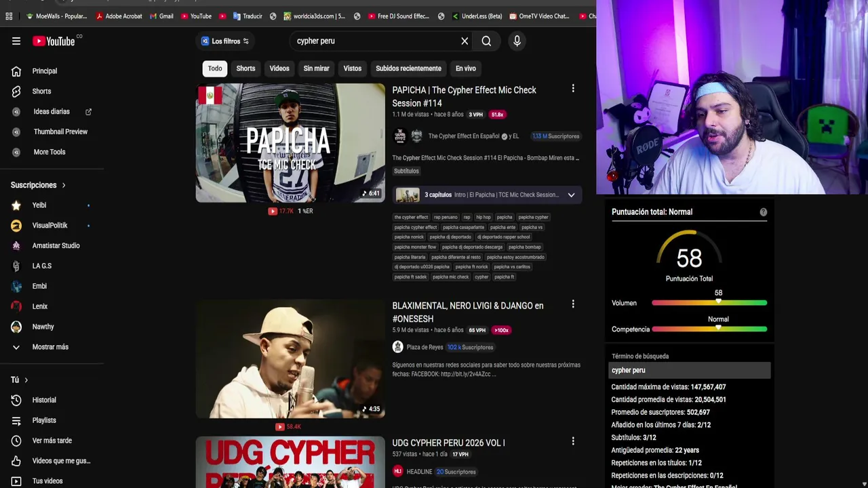
Task: Select the Videos filter chip
Action: tap(279, 68)
